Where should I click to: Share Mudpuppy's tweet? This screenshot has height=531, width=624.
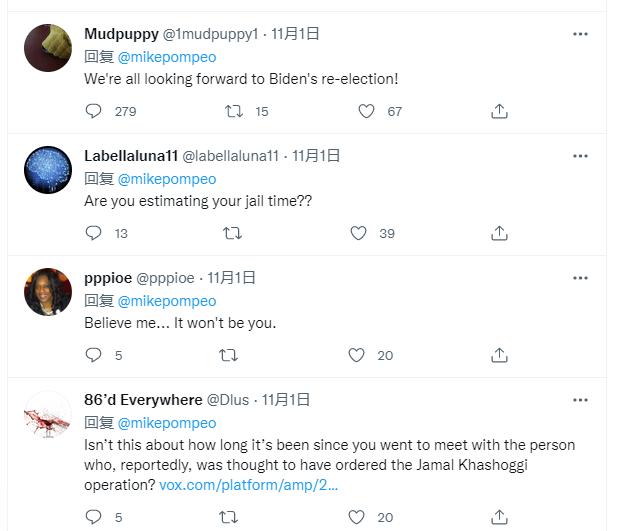pos(499,111)
